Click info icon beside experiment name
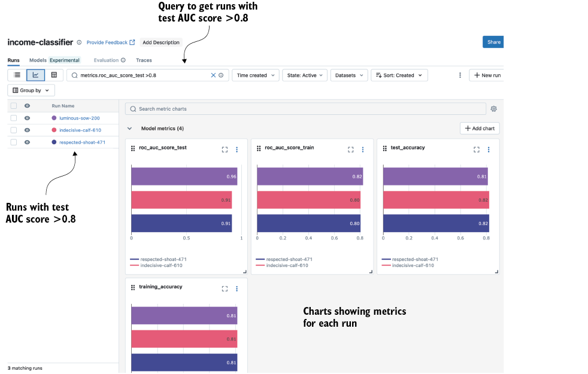 click(79, 42)
